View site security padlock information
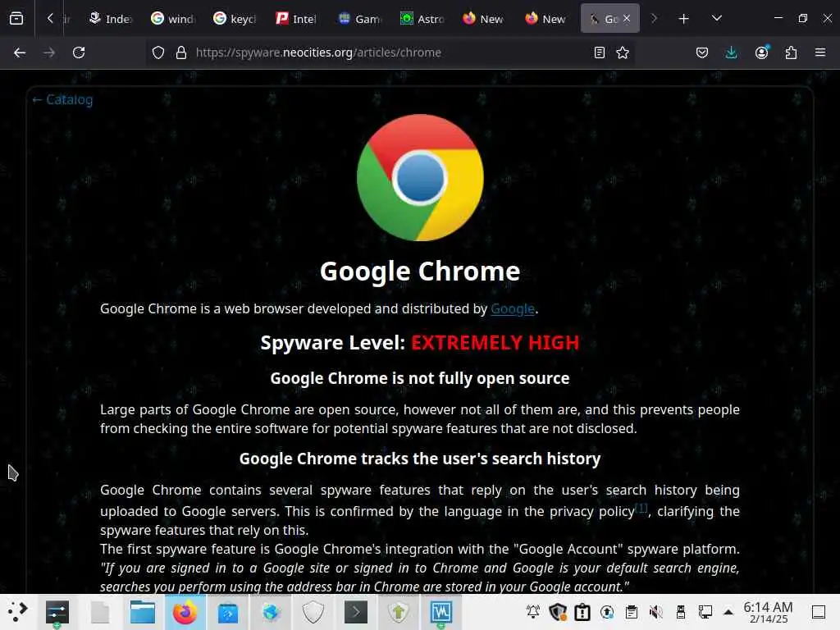The height and width of the screenshot is (630, 840). click(181, 52)
